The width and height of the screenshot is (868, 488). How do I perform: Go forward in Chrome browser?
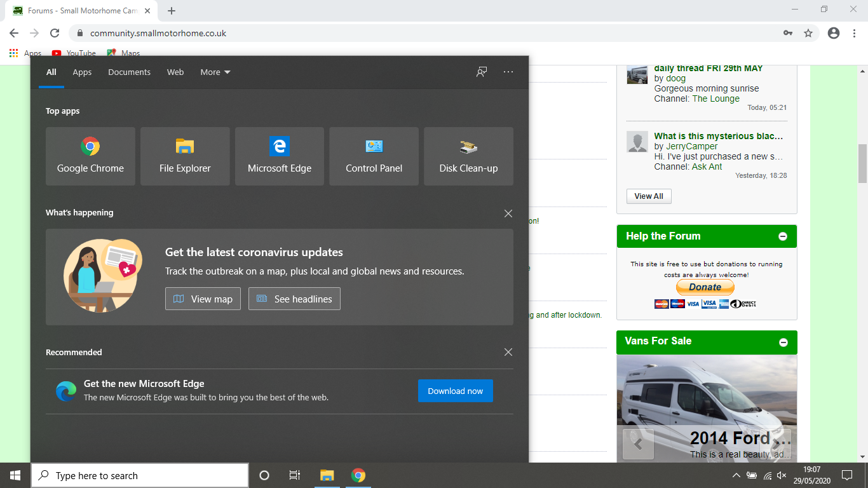click(34, 33)
